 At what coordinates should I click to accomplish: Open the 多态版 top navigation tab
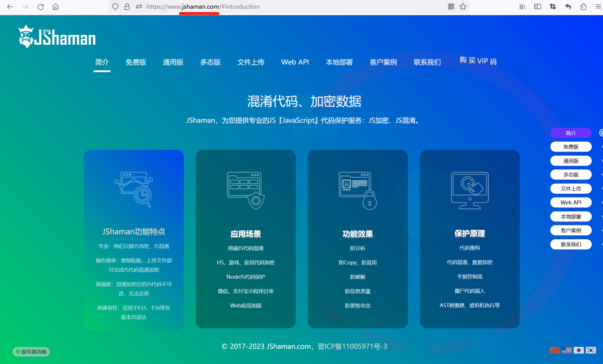(210, 62)
